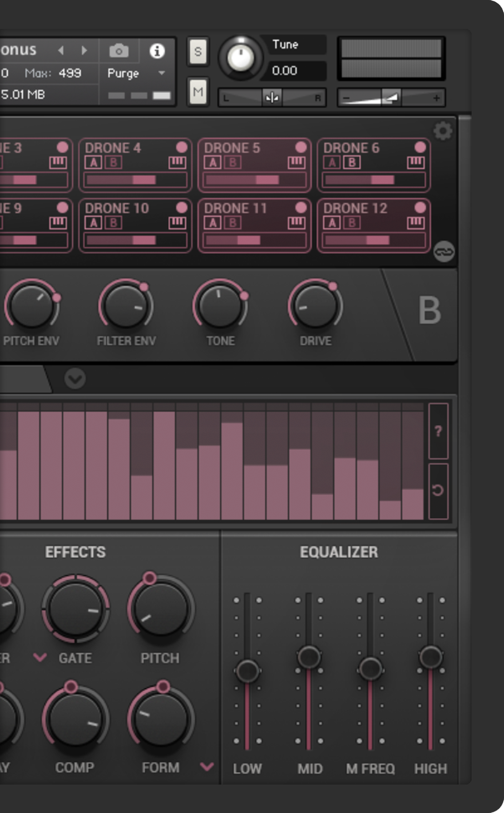Viewport: 504px width, 813px height.
Task: Select layer A on Drone 12
Action: coord(332,223)
